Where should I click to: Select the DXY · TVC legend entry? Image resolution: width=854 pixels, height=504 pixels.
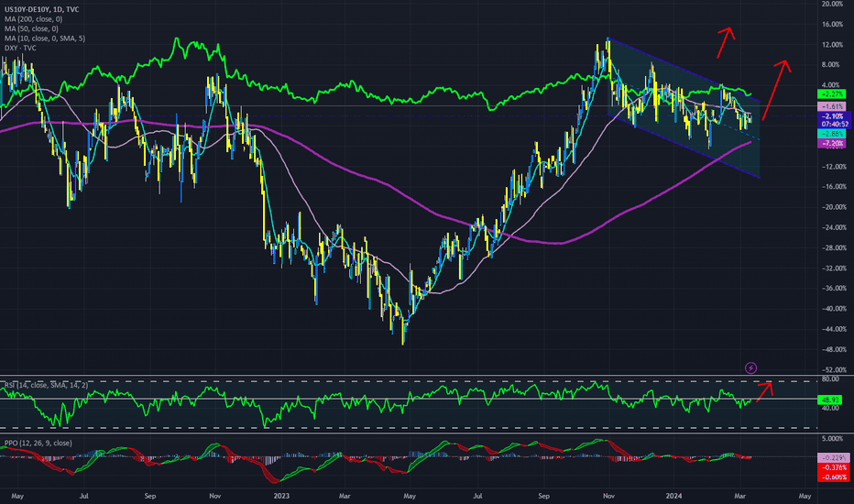click(x=20, y=49)
